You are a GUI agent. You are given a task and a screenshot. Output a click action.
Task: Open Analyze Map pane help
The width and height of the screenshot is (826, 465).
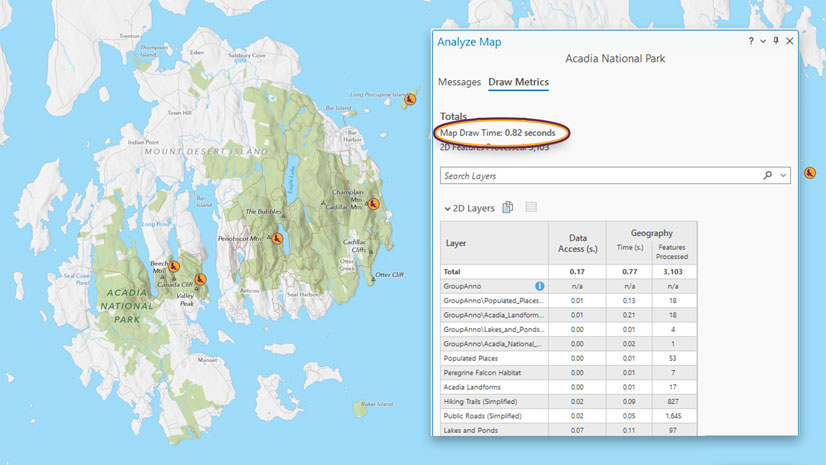pyautogui.click(x=751, y=41)
